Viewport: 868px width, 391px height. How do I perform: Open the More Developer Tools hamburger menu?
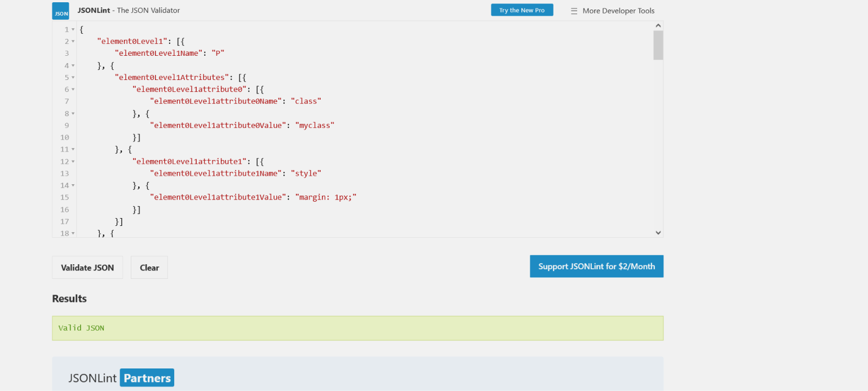point(574,11)
